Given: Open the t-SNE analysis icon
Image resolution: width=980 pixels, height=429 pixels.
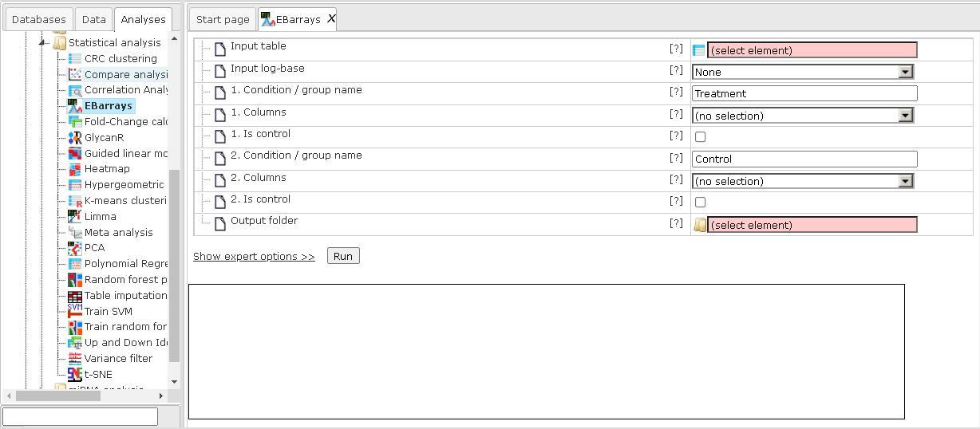Looking at the screenshot, I should (x=75, y=374).
